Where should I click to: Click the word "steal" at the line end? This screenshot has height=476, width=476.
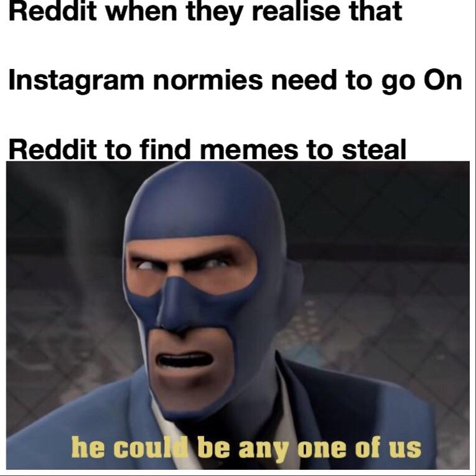(374, 149)
